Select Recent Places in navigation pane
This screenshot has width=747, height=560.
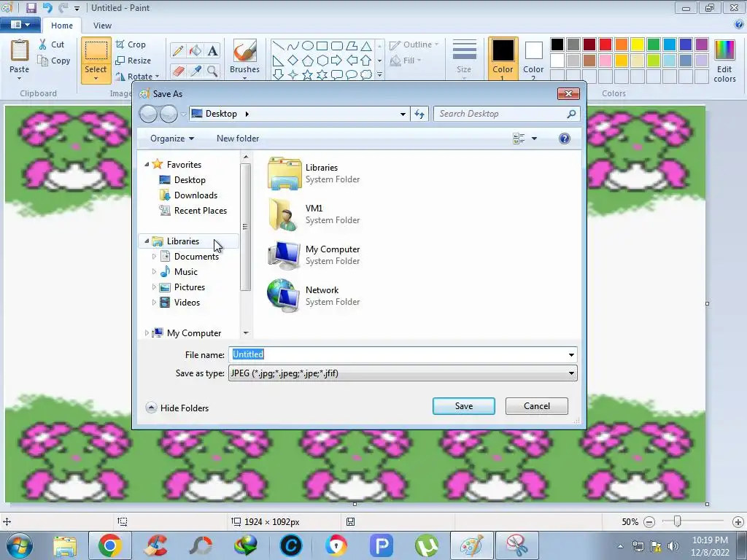200,211
